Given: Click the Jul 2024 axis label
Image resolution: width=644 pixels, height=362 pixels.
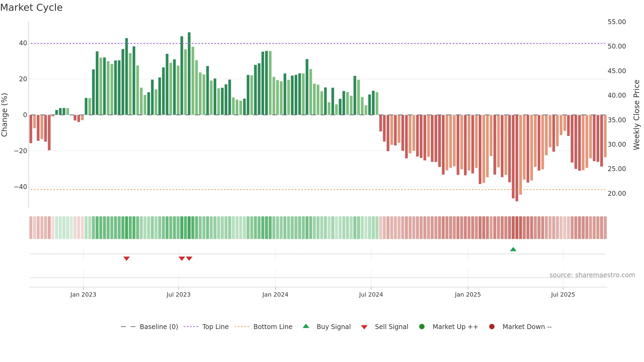Looking at the screenshot, I should click(x=371, y=295).
